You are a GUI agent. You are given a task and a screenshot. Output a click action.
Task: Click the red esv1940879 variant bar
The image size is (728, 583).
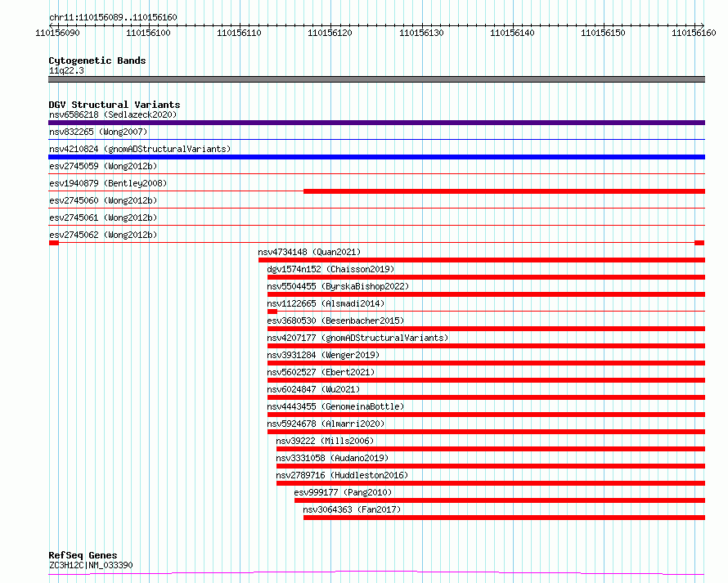point(504,191)
